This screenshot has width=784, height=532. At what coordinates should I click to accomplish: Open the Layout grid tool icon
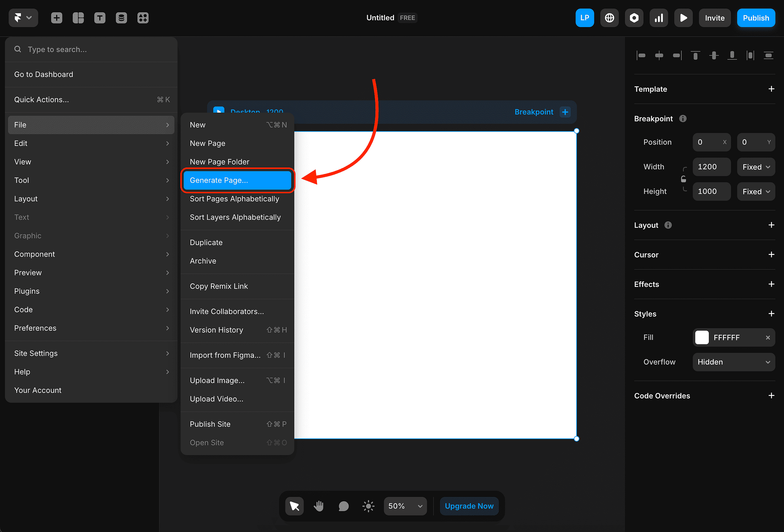point(78,18)
